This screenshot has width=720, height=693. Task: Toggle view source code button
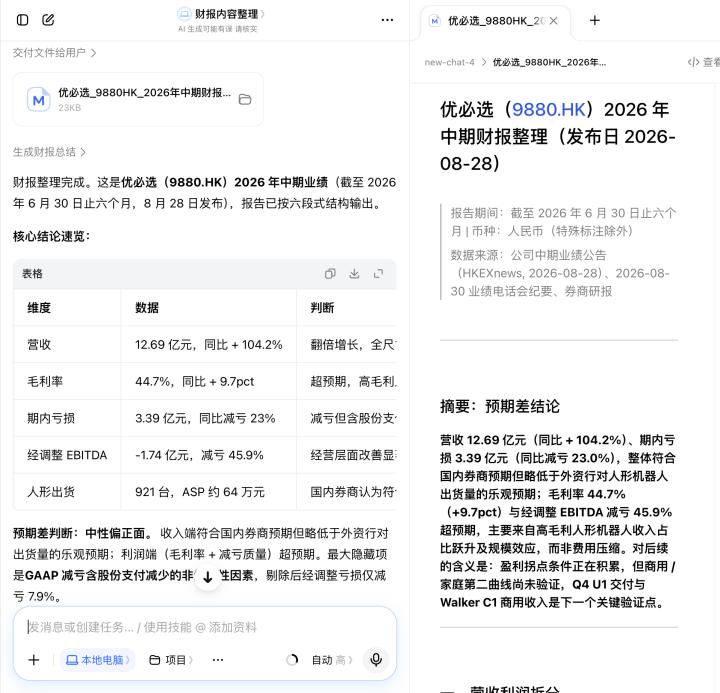coord(703,62)
